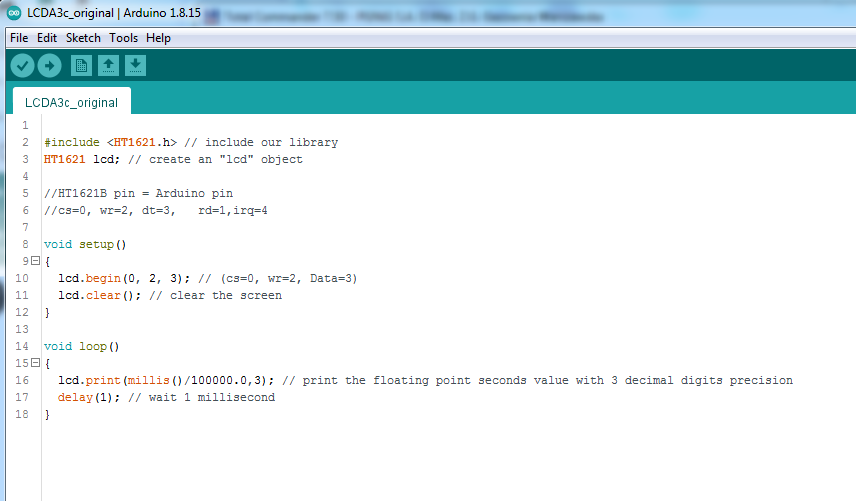Screen dimensions: 856x501
Task: Click the lcd.clear() statement
Action: coord(99,295)
